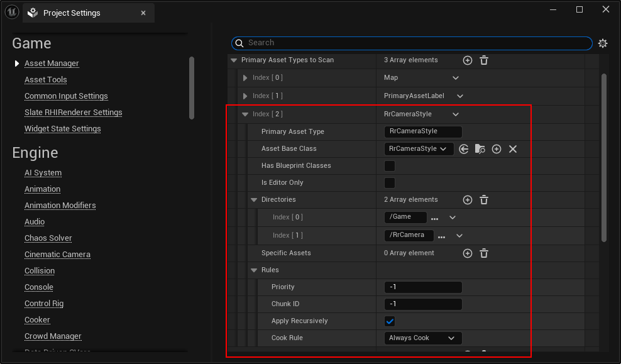Viewport: 621px width, 364px height.
Task: Add a Specific Assets array element
Action: [x=468, y=253]
